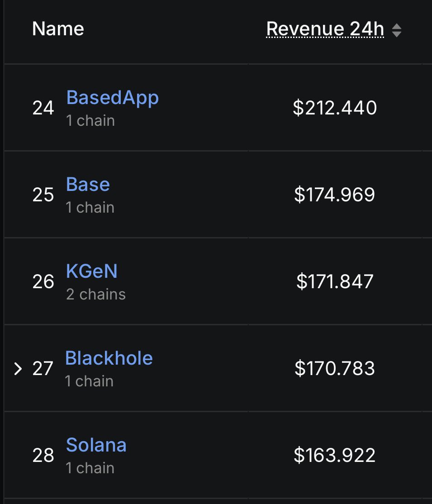Click the "1 chain" label under Solana
This screenshot has height=504, width=432.
pyautogui.click(x=90, y=468)
